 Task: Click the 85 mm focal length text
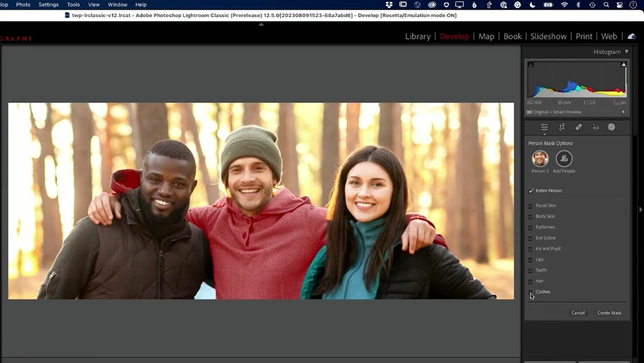(x=564, y=103)
